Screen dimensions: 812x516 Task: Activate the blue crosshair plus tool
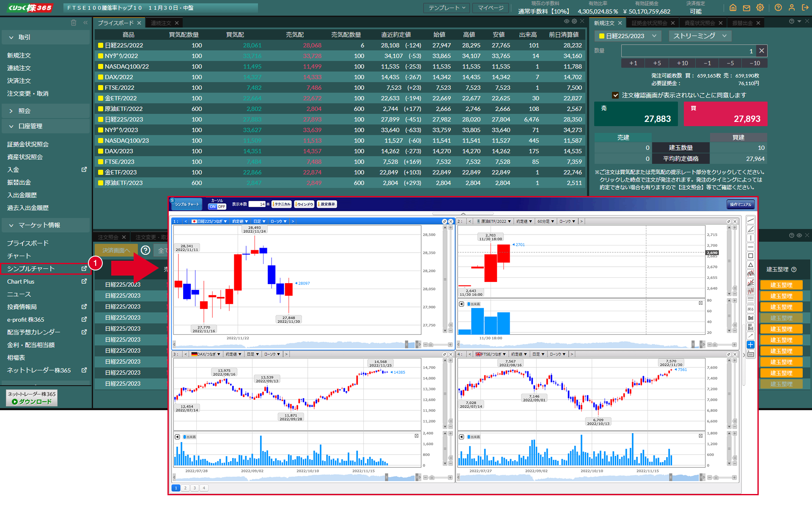[751, 345]
